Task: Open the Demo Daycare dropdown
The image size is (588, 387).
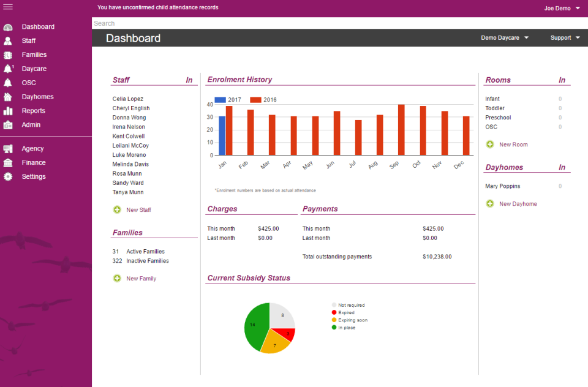Action: click(505, 38)
